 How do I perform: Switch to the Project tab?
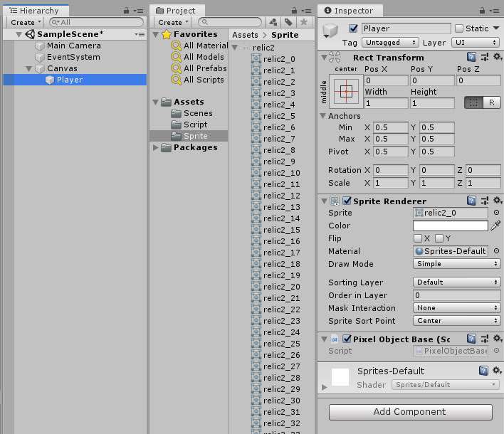coord(177,11)
